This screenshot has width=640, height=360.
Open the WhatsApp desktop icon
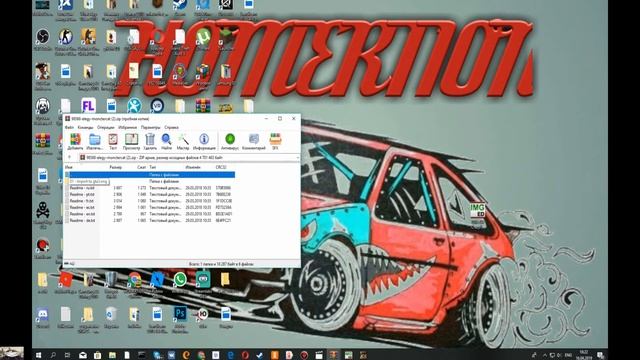[x=180, y=280]
